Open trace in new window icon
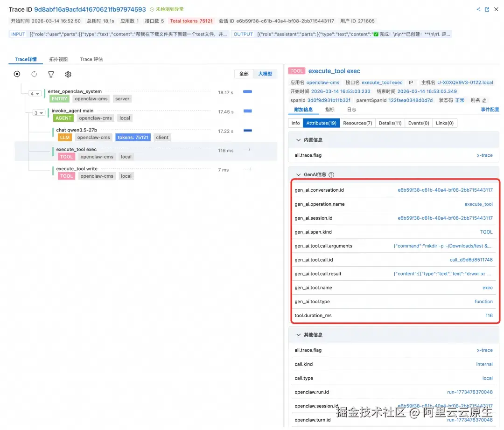Image resolution: width=504 pixels, height=430 pixels. [487, 9]
